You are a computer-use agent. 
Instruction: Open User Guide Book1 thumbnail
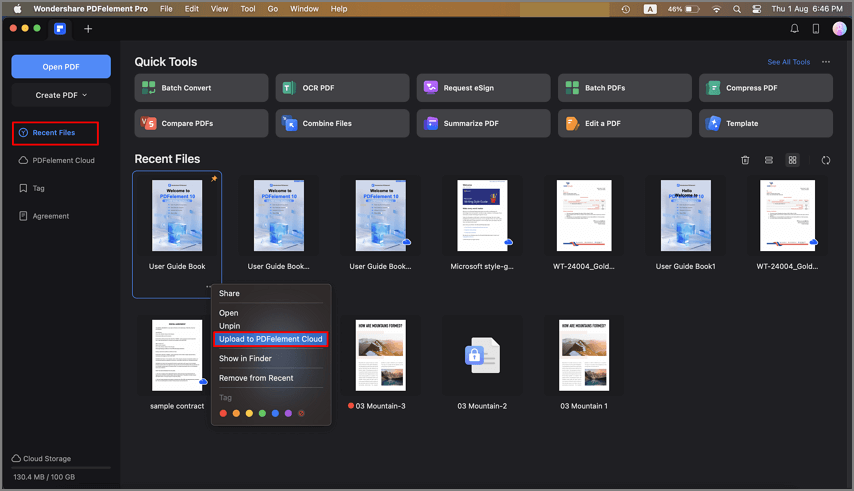[686, 216]
